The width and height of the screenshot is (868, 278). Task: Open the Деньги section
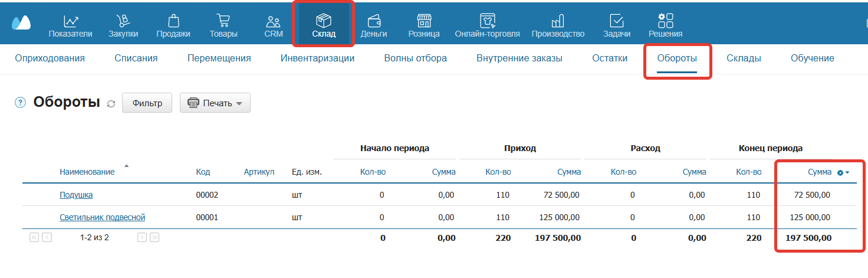coord(374,26)
